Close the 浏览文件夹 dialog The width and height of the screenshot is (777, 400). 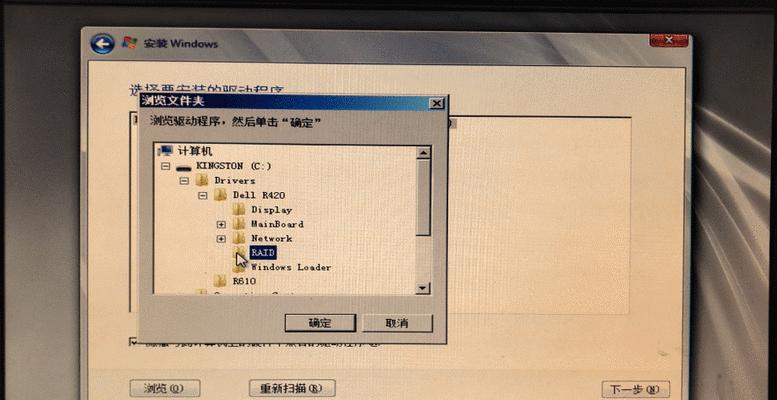pos(436,104)
